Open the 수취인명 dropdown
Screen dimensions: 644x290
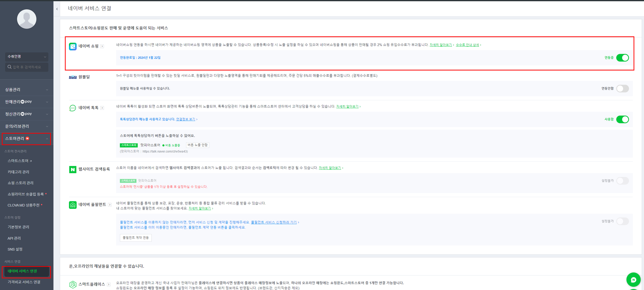tap(26, 57)
